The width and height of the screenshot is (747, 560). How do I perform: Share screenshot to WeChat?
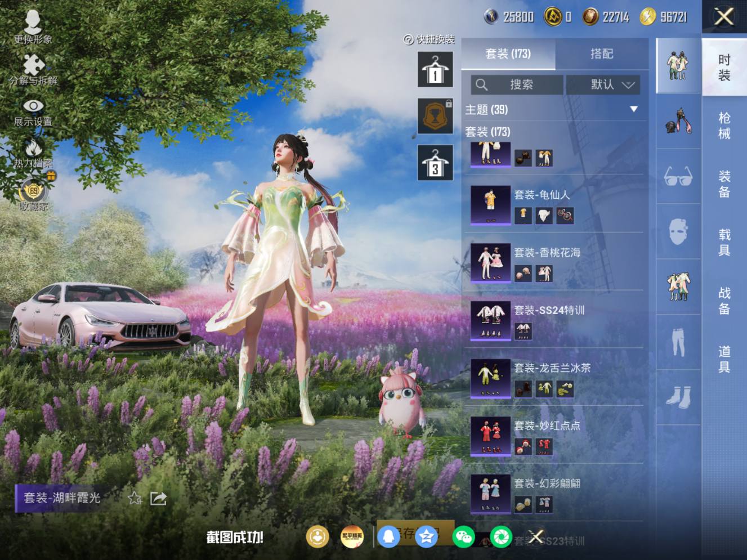click(463, 537)
